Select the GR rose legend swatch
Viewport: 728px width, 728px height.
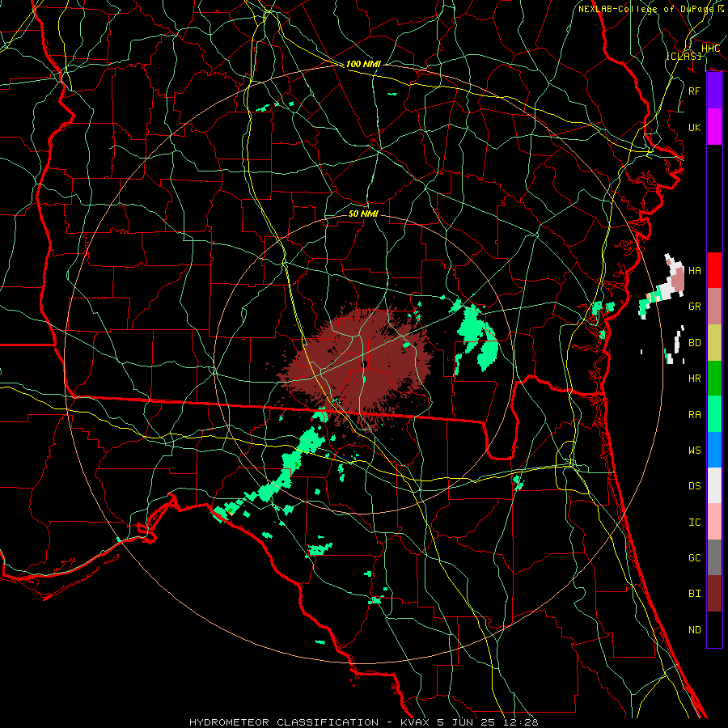tap(714, 307)
